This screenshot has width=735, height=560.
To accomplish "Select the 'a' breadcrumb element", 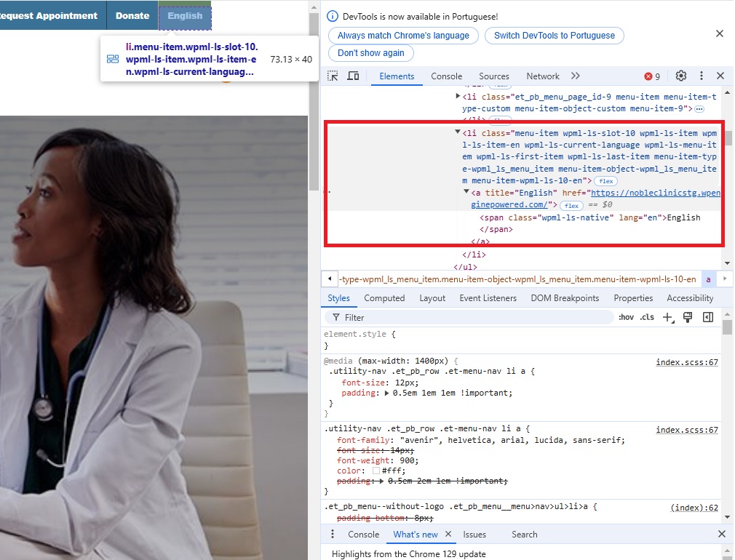I will (708, 279).
